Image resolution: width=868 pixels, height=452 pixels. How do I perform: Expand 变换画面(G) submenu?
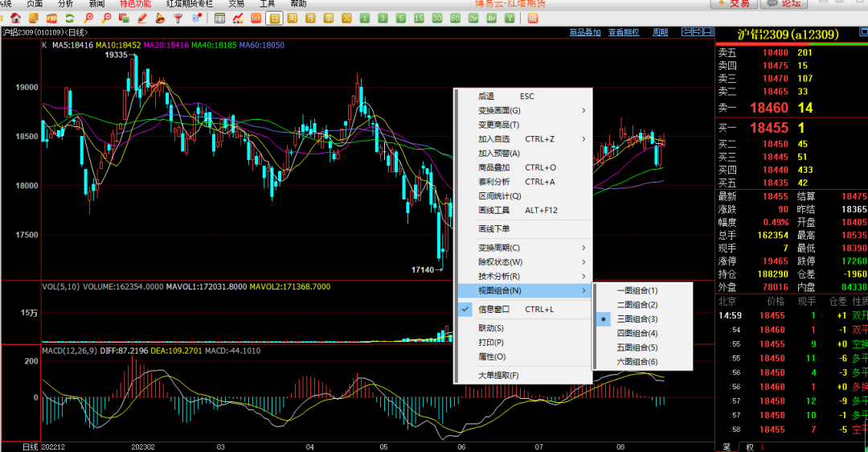click(x=523, y=110)
